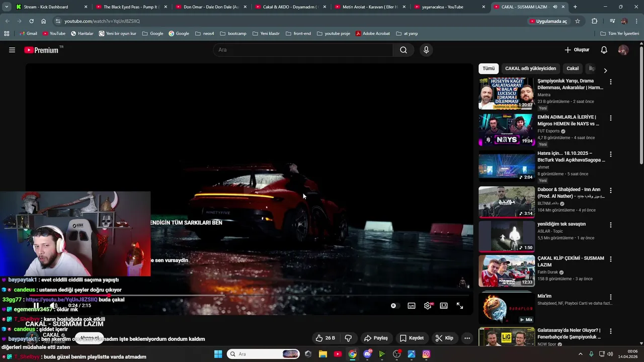644x362 pixels.
Task: Turn off the autoplay switch in the player
Action: coord(394,306)
